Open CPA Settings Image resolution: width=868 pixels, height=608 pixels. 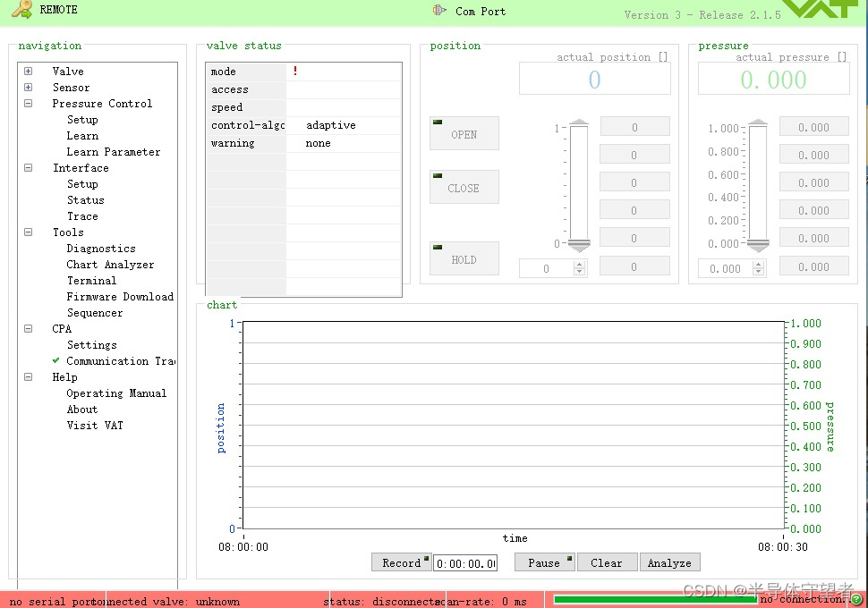[x=92, y=344]
